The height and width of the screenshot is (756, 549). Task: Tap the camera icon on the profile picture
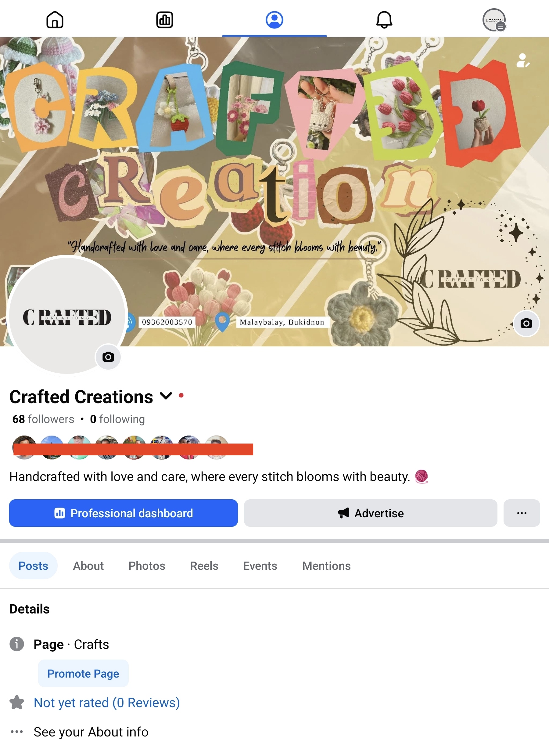click(108, 357)
